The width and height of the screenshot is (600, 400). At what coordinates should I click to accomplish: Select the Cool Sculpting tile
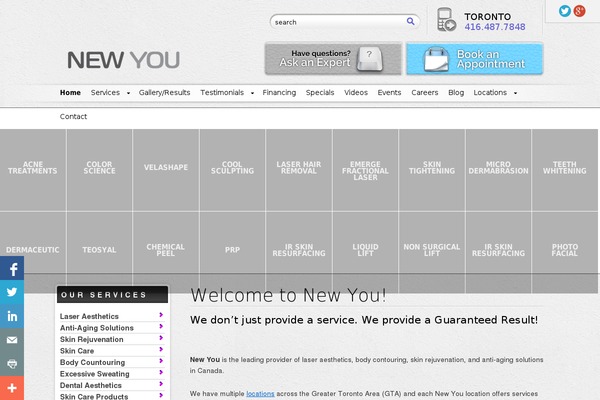pos(232,170)
